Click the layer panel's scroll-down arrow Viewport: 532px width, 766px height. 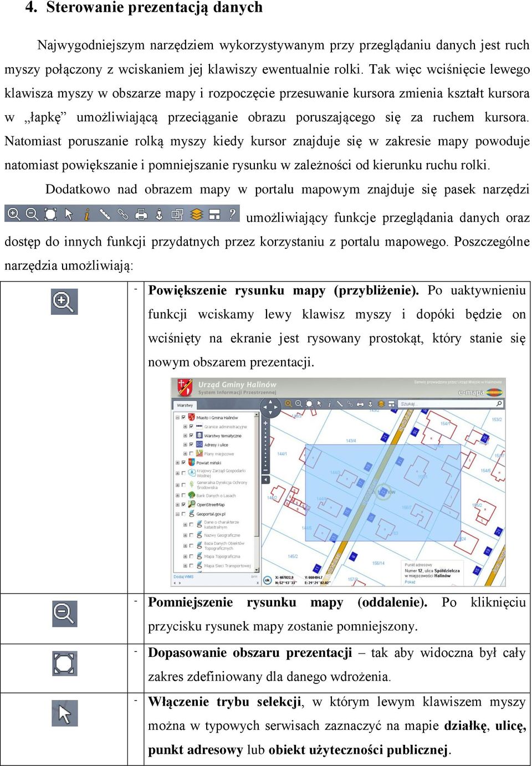[x=256, y=569]
